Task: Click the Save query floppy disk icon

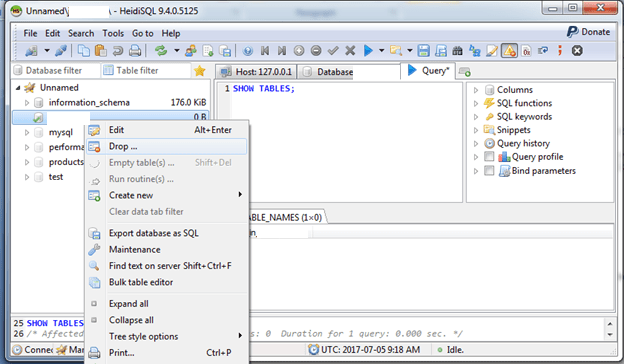Action: point(423,51)
